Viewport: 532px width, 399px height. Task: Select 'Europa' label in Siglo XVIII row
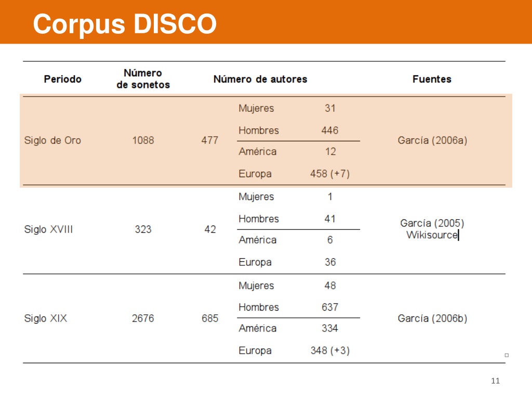pyautogui.click(x=255, y=262)
